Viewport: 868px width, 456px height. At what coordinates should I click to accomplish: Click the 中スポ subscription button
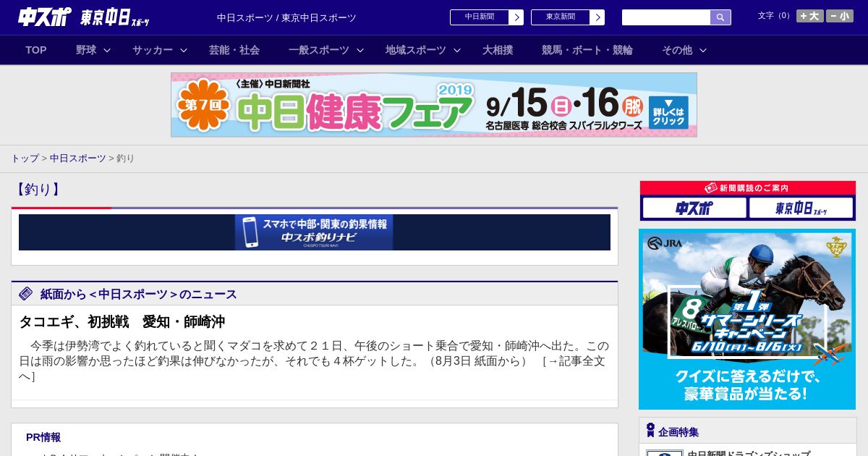(x=694, y=208)
